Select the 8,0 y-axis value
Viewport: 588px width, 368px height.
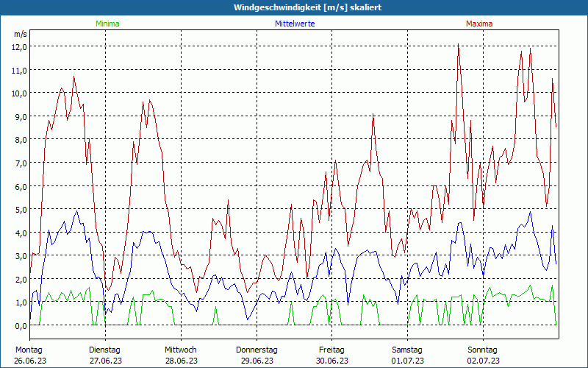[20, 139]
